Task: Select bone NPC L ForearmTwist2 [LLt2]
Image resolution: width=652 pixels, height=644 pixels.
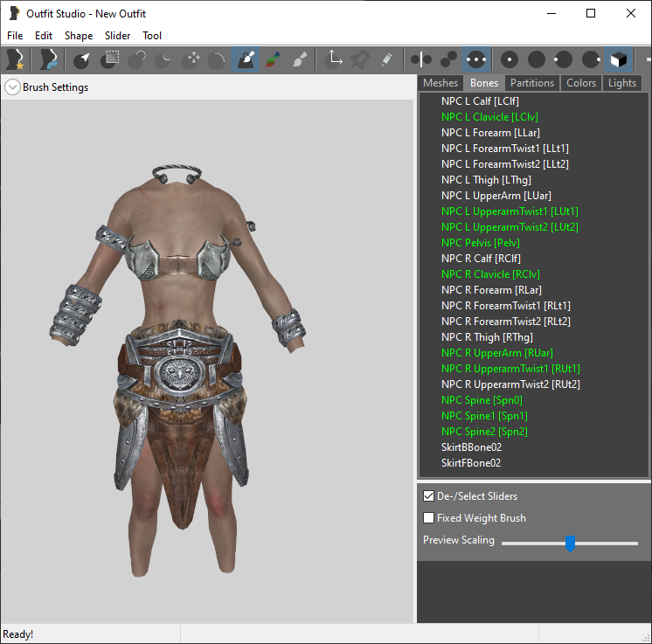Action: (x=505, y=164)
